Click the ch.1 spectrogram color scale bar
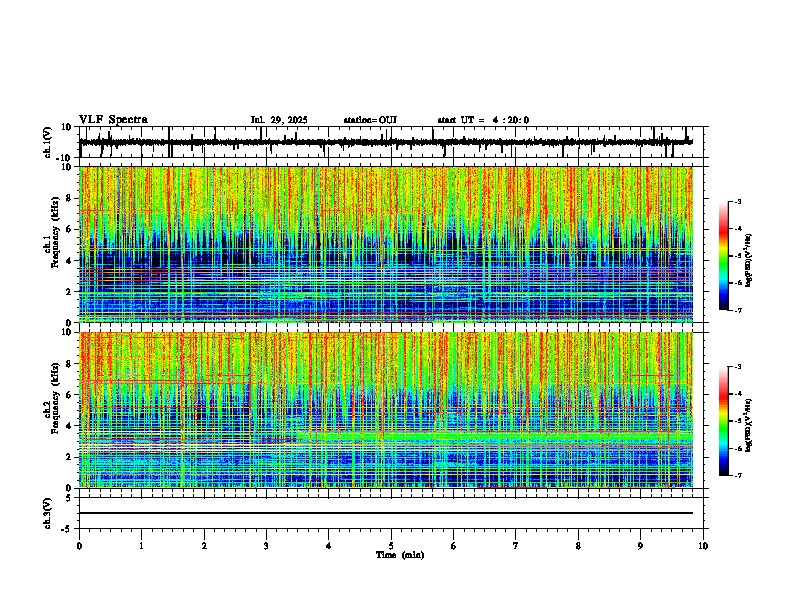This screenshot has width=792, height=612. (724, 256)
